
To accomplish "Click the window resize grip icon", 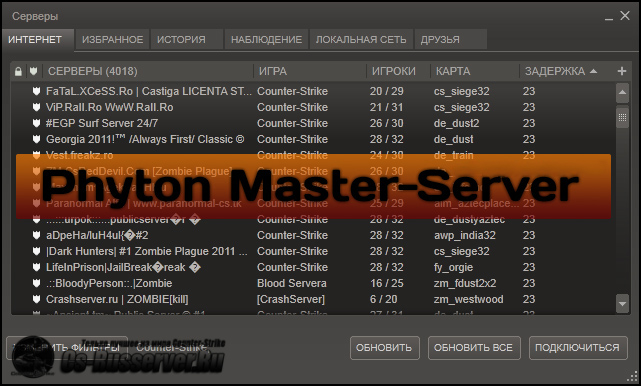I will pyautogui.click(x=633, y=377).
